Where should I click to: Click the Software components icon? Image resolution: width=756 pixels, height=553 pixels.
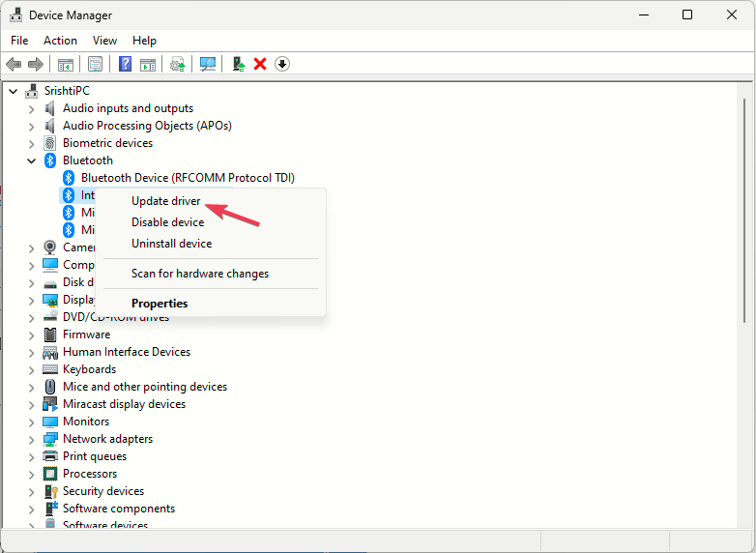[x=50, y=509]
